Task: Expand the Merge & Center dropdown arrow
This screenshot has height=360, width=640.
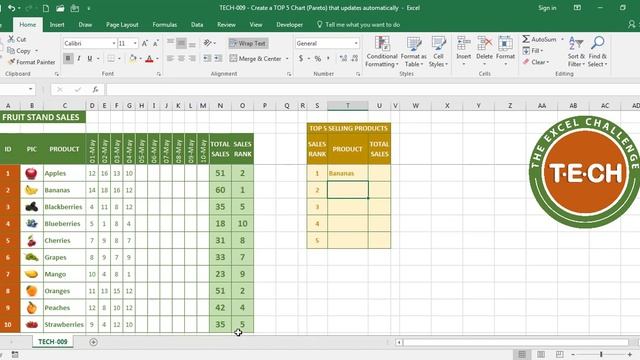Action: point(287,59)
